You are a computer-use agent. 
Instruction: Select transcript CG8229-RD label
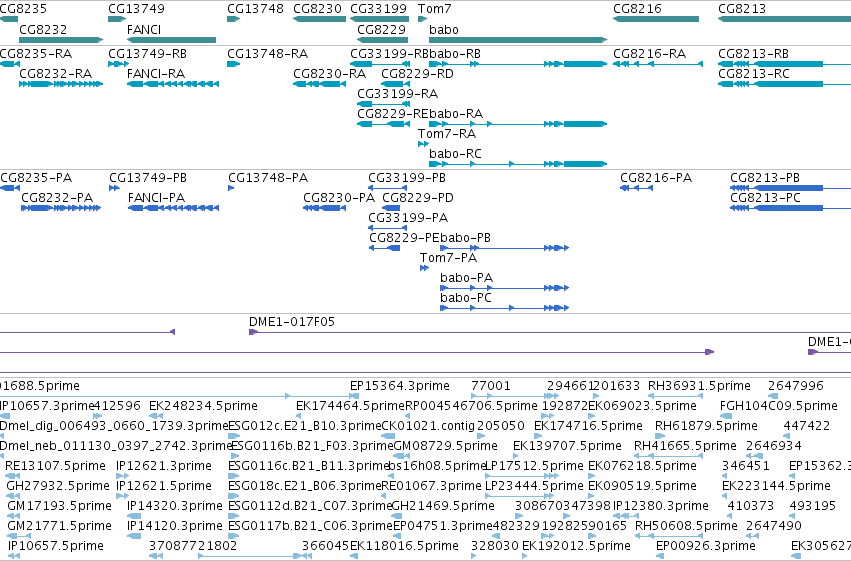point(417,73)
